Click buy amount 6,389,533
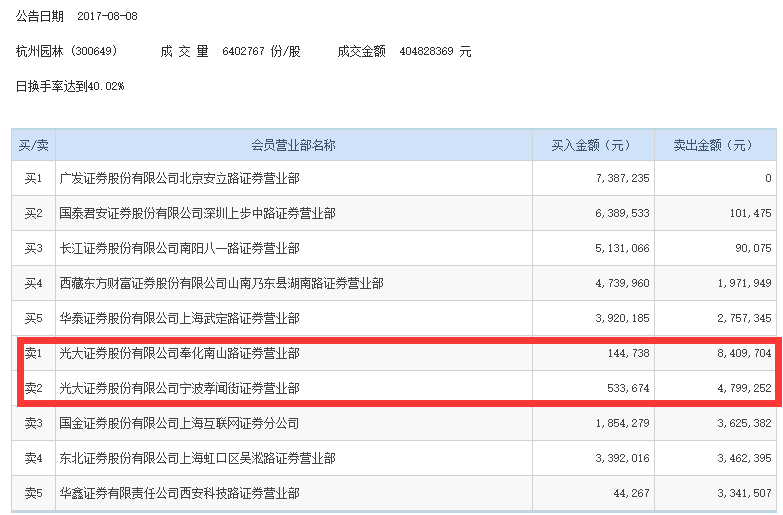 (623, 213)
